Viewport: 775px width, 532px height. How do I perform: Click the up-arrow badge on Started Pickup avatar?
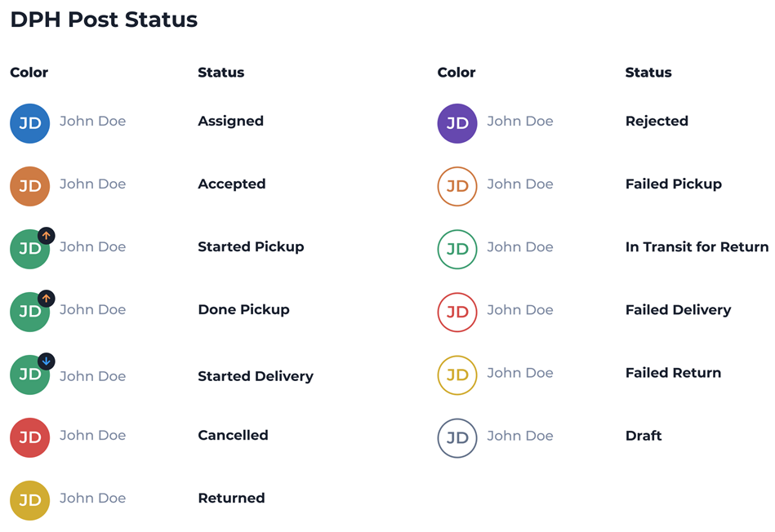pos(47,236)
